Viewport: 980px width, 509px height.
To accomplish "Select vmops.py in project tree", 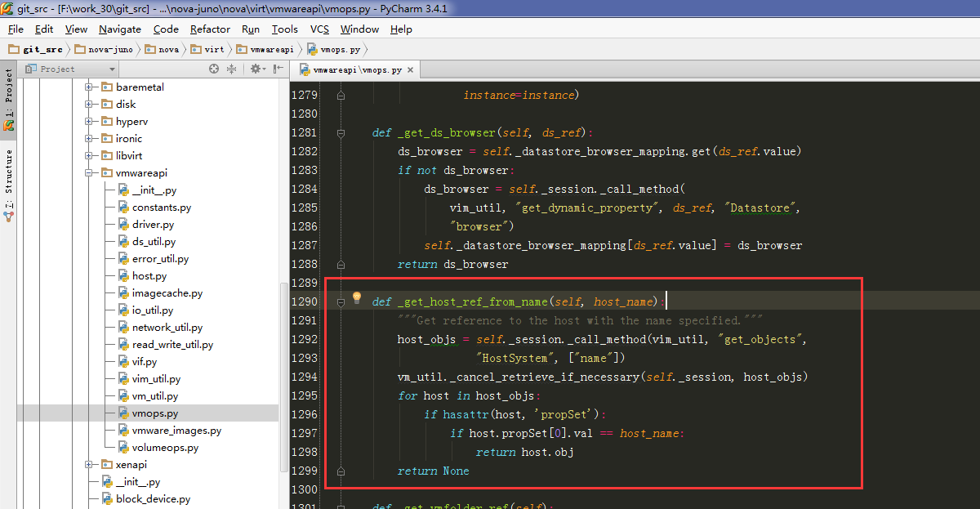I will tap(148, 413).
